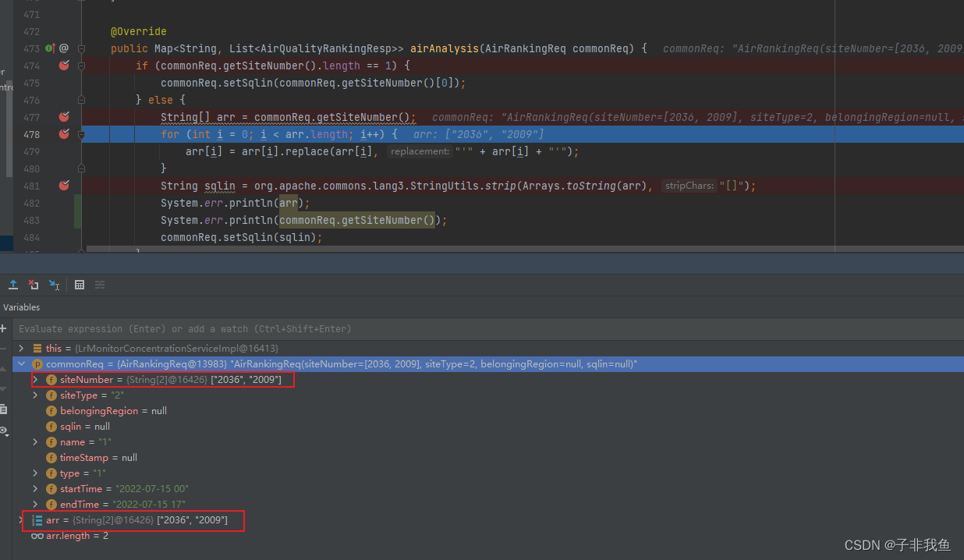
Task: Expand the endTime field node
Action: click(x=36, y=505)
